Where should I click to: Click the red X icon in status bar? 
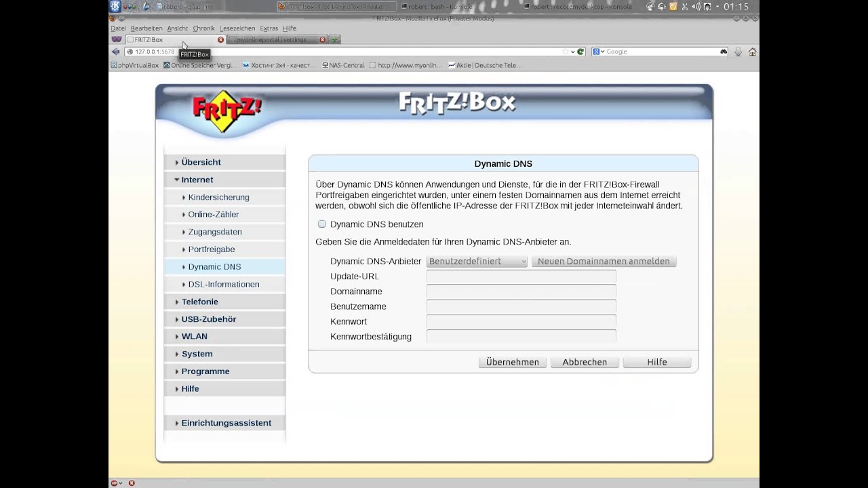[x=132, y=483]
